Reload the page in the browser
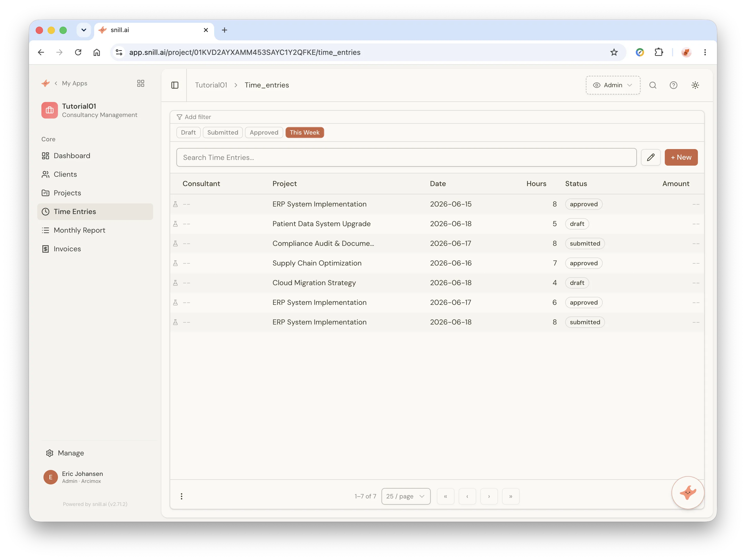 pyautogui.click(x=78, y=52)
